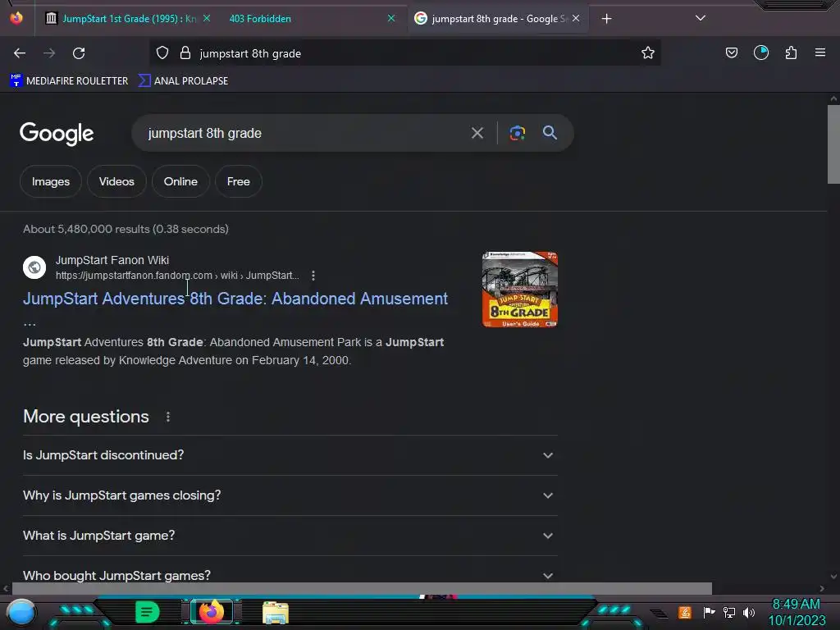Open a new browser tab
Image resolution: width=840 pixels, height=630 pixels.
606,19
